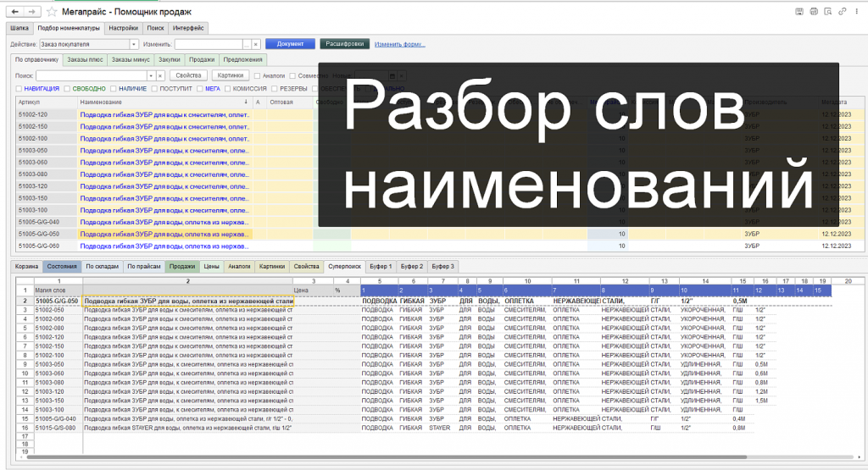The width and height of the screenshot is (868, 470).
Task: Toggle the ПОСТУПИТ checkbox
Action: [154, 88]
